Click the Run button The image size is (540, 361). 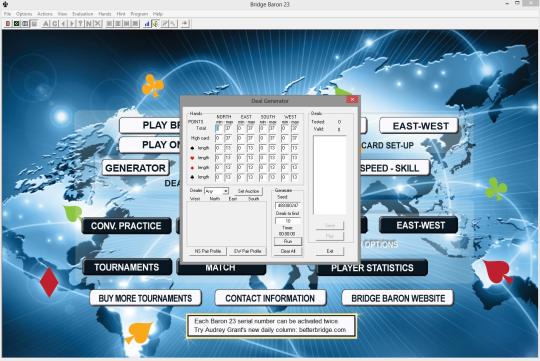[x=288, y=241]
